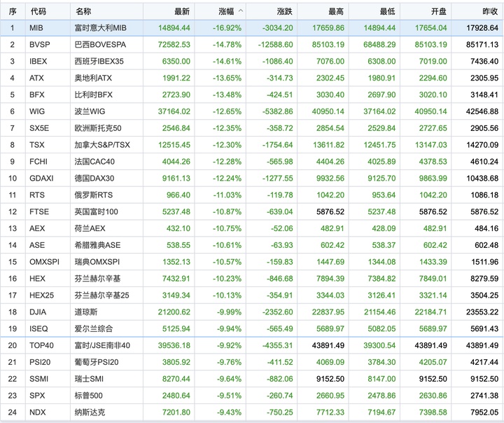Click previous close 7952.05
Screen dimensions: 504x423
[x=484, y=412]
